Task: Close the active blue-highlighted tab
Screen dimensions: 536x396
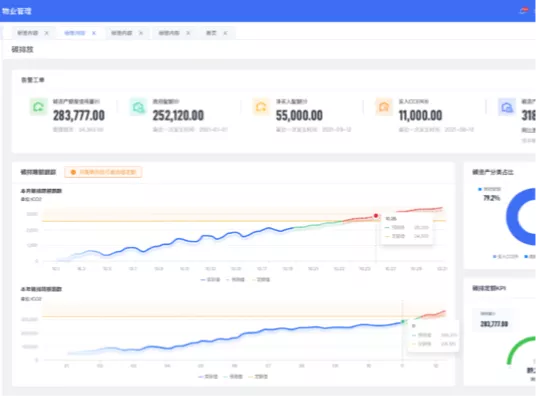Action: coord(94,33)
